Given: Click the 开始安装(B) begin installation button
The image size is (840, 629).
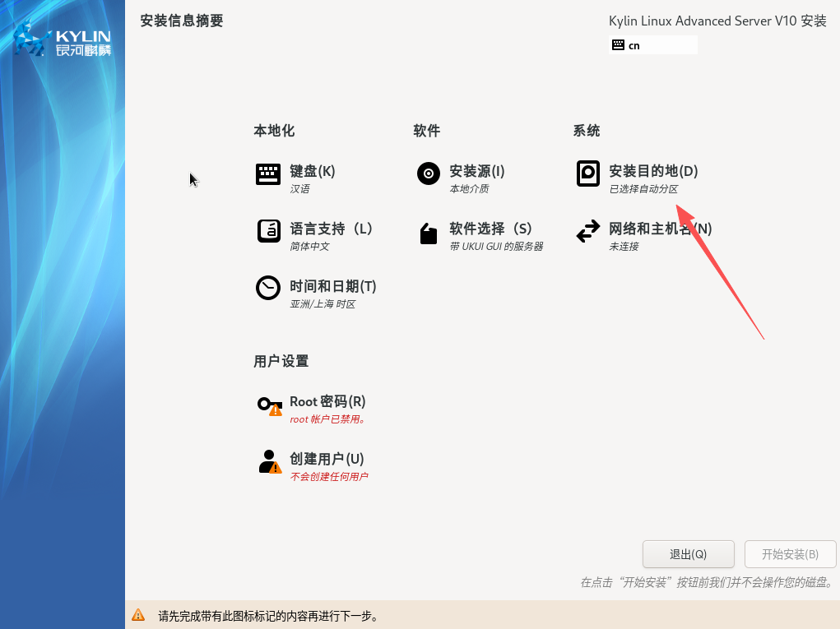Looking at the screenshot, I should click(x=790, y=553).
